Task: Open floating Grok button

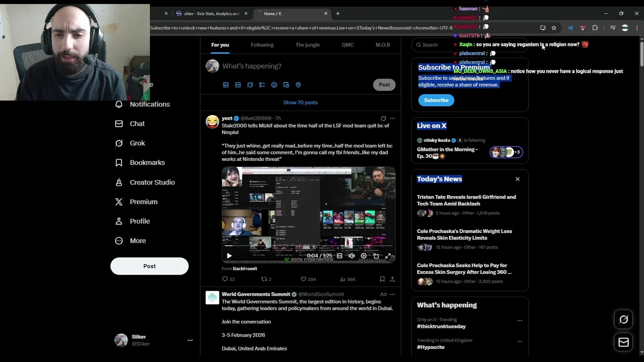Action: pos(623,319)
